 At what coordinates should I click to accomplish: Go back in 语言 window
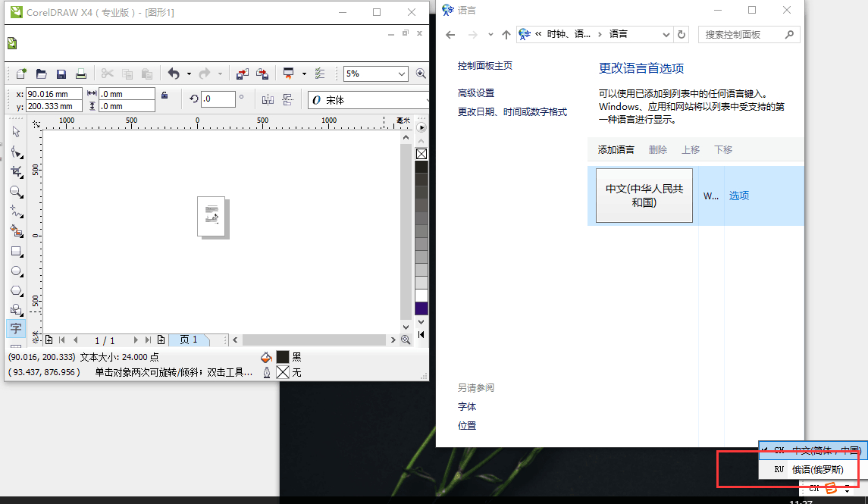450,34
